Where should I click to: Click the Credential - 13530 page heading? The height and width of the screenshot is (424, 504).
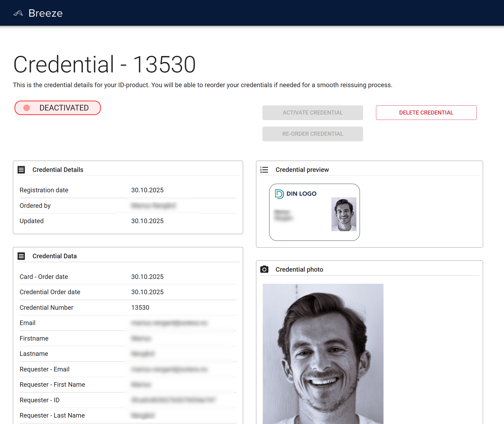coord(105,64)
